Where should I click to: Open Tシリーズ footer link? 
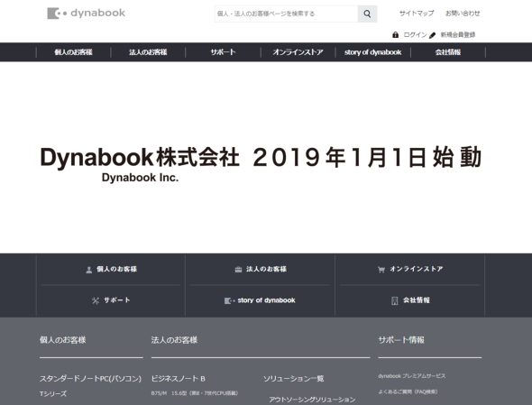[x=53, y=394]
